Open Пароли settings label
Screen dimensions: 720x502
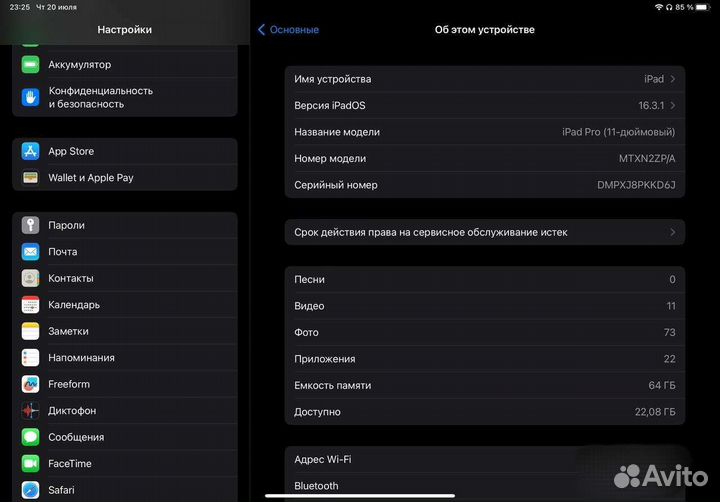pos(67,225)
